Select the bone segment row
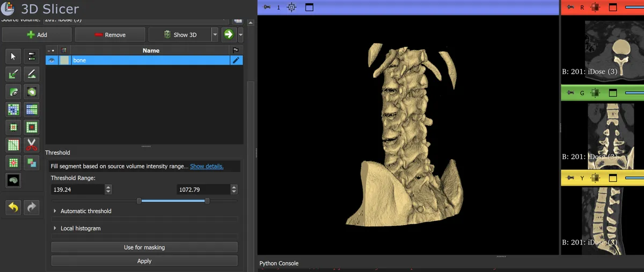Viewport: 644px width, 272px height. [144, 61]
